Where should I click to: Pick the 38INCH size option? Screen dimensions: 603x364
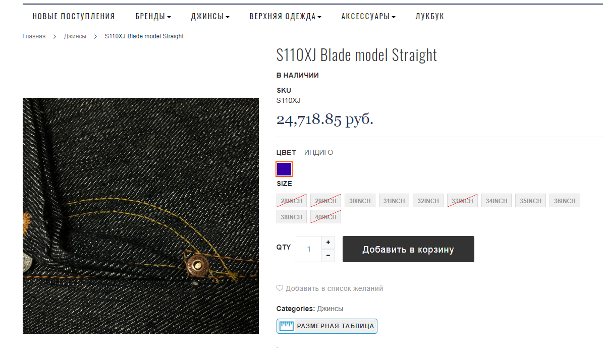pyautogui.click(x=292, y=217)
